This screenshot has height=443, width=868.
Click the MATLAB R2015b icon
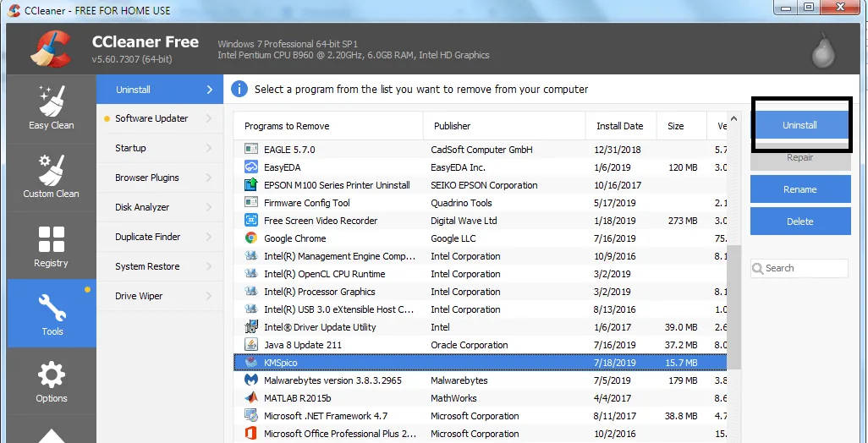coord(251,398)
